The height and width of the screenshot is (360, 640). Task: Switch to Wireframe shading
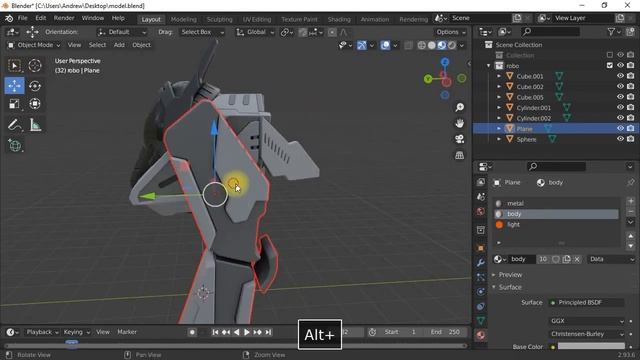click(x=422, y=45)
